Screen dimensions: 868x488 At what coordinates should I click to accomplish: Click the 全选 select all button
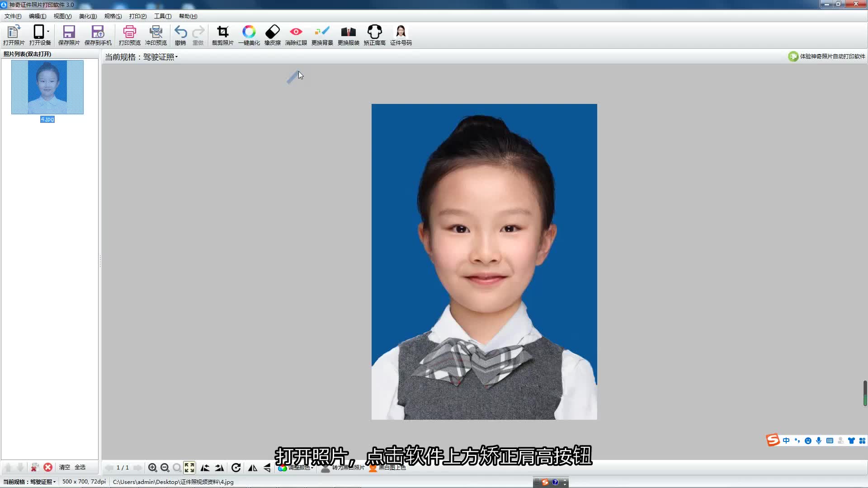coord(80,467)
